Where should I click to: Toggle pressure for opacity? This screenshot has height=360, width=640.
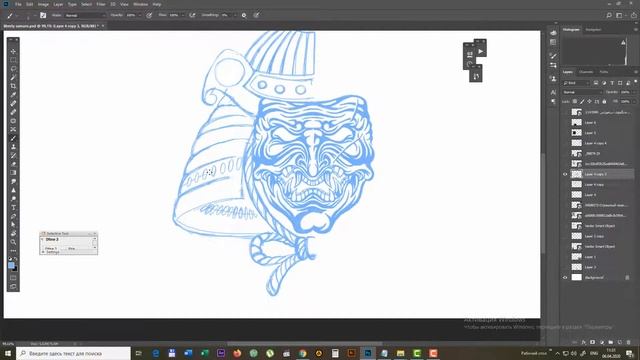click(x=149, y=15)
